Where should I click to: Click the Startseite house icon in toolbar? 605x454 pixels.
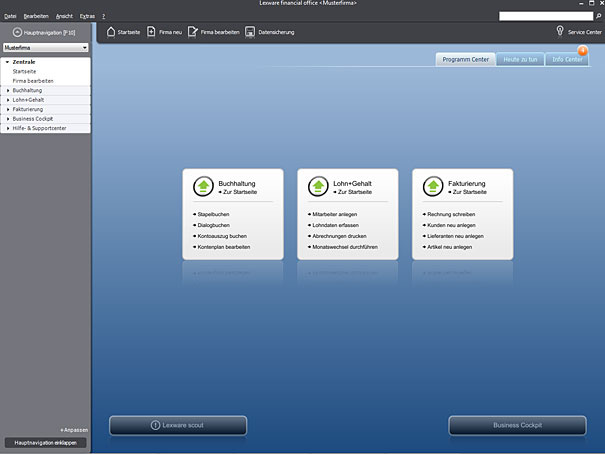111,32
